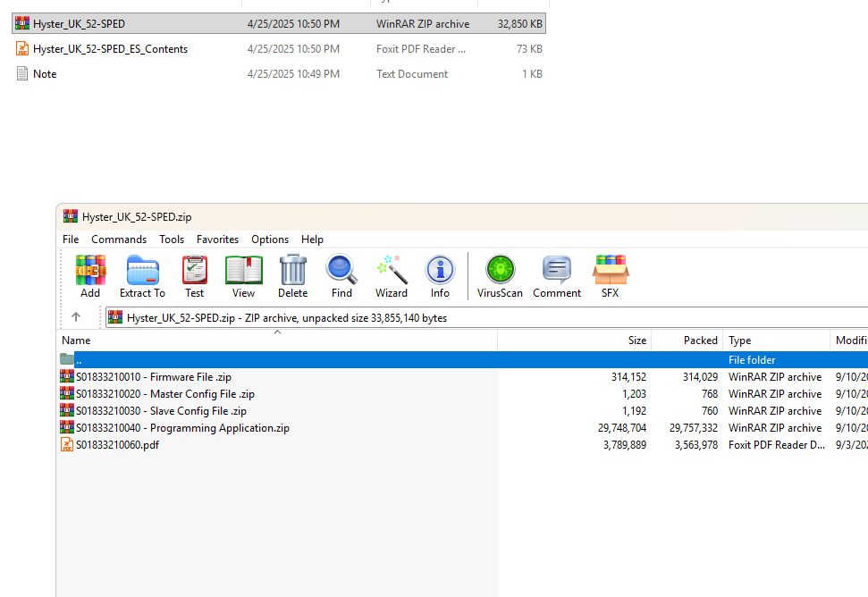Click the Info archive icon
The image size is (868, 597).
click(x=440, y=275)
